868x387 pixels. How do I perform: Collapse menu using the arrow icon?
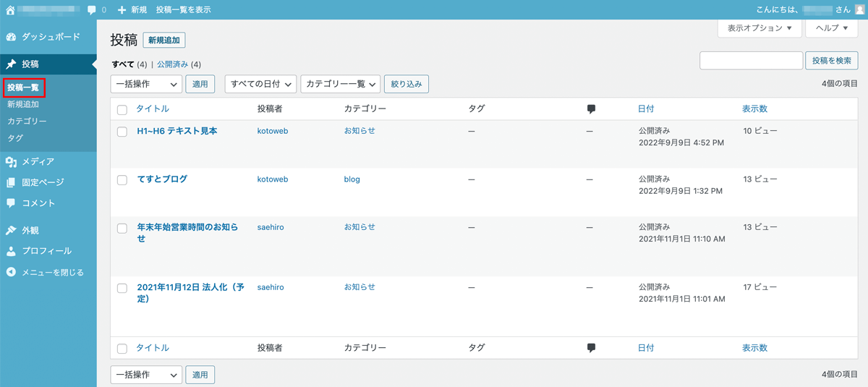11,273
